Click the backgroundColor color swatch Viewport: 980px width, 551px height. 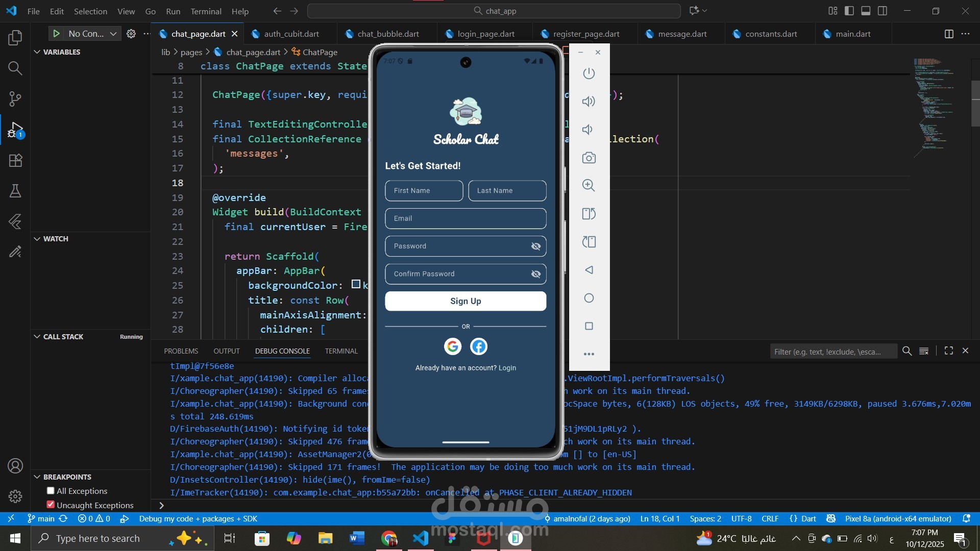(356, 285)
